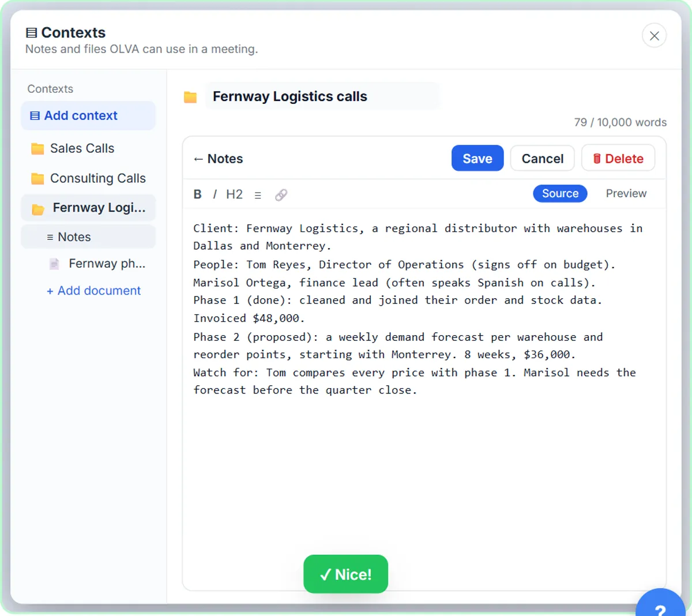Edit the Fernway Logistics calls title field
The height and width of the screenshot is (616, 692).
point(322,96)
